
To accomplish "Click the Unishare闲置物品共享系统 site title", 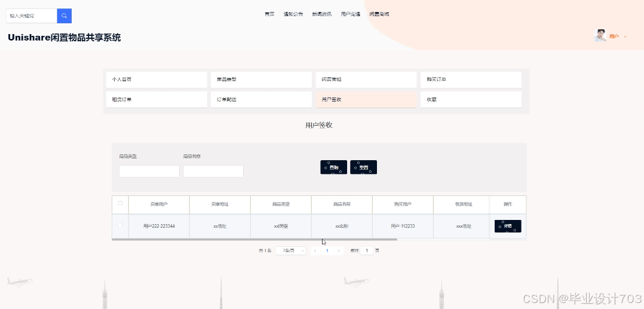I will [x=64, y=38].
